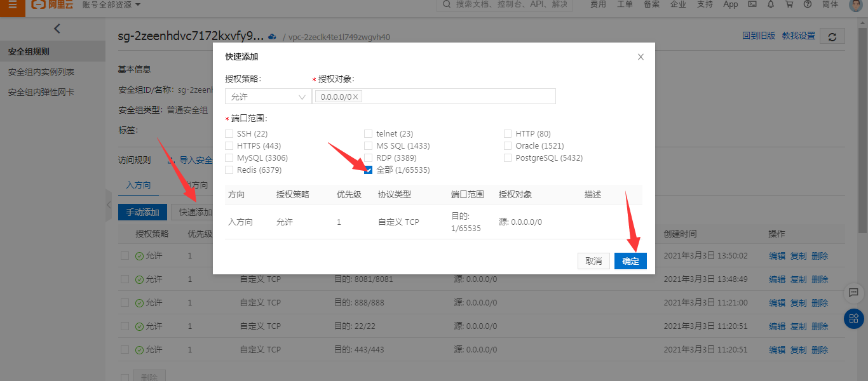The image size is (868, 381).
Task: Check the telnet (23) port
Action: click(369, 134)
